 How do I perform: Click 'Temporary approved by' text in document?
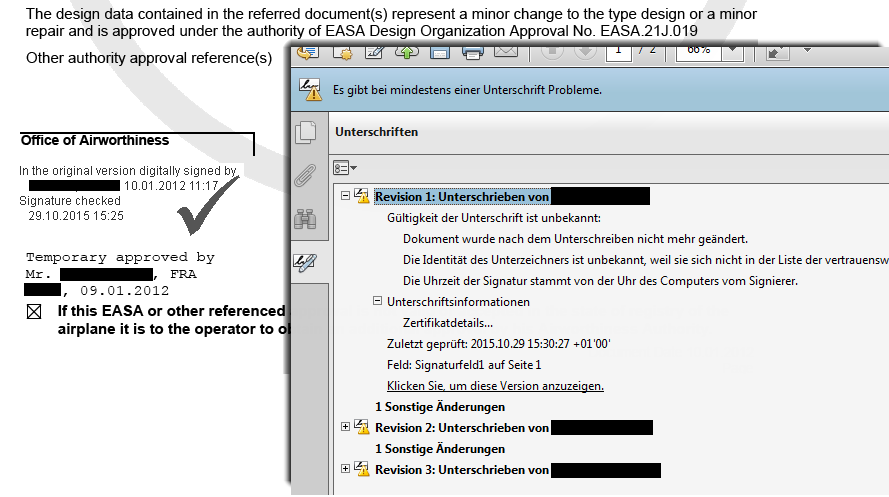(x=120, y=257)
